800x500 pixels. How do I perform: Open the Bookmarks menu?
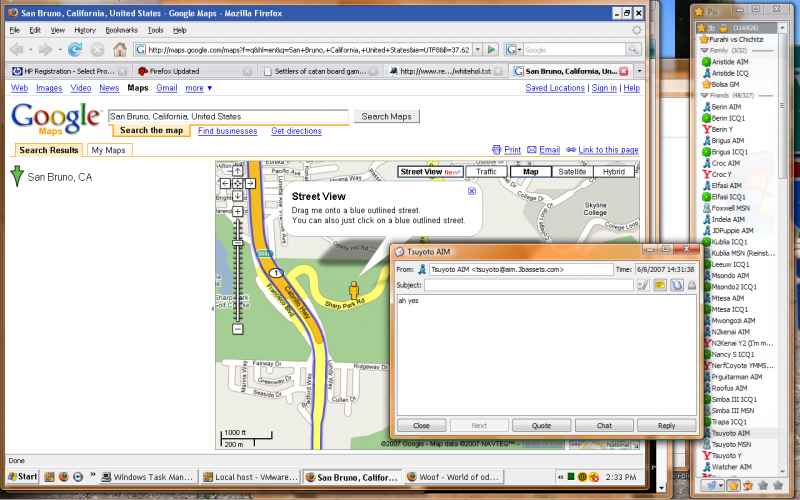click(121, 30)
